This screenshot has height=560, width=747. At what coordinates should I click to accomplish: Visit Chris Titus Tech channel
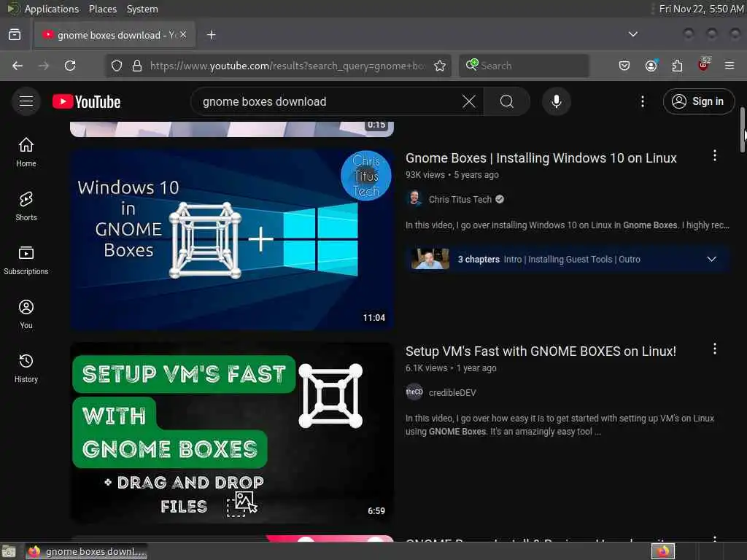click(460, 200)
